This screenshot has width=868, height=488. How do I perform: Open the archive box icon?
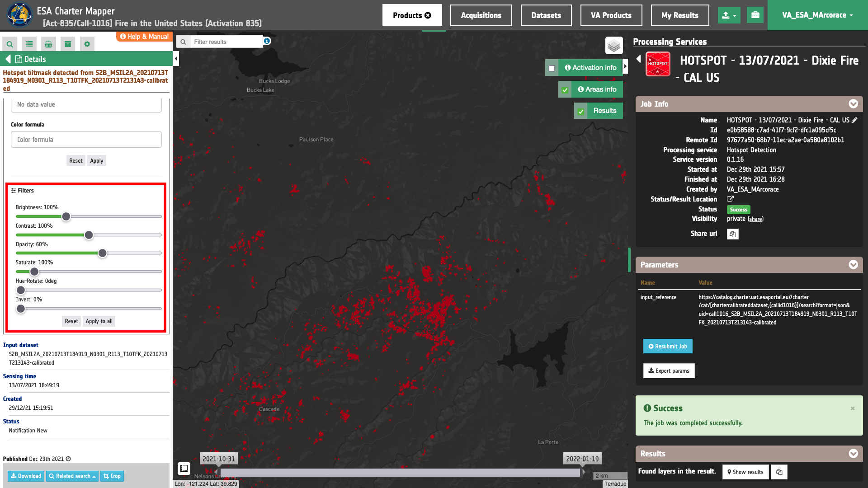pyautogui.click(x=68, y=44)
